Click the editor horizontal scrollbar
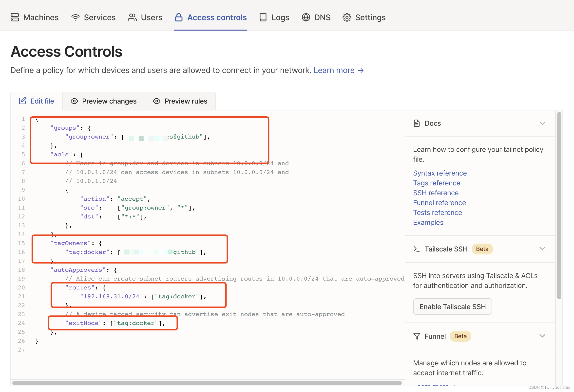The height and width of the screenshot is (392, 574). pos(207,383)
